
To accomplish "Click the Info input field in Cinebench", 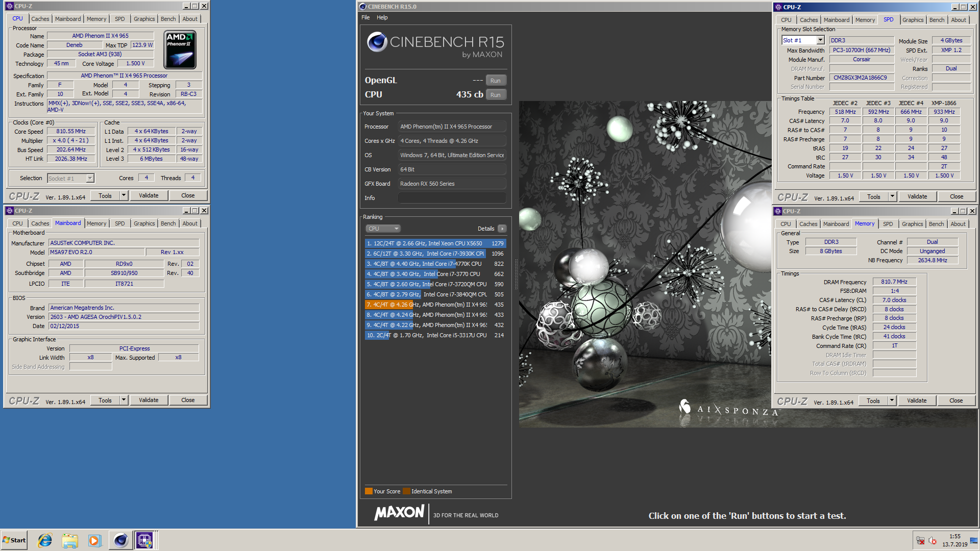I will [x=452, y=198].
